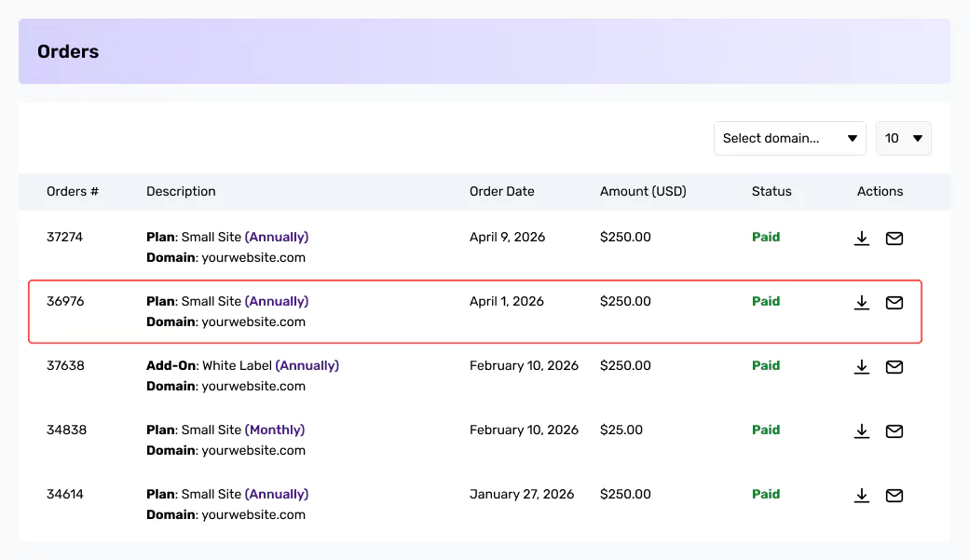Email invoice for order 34614

click(x=894, y=495)
